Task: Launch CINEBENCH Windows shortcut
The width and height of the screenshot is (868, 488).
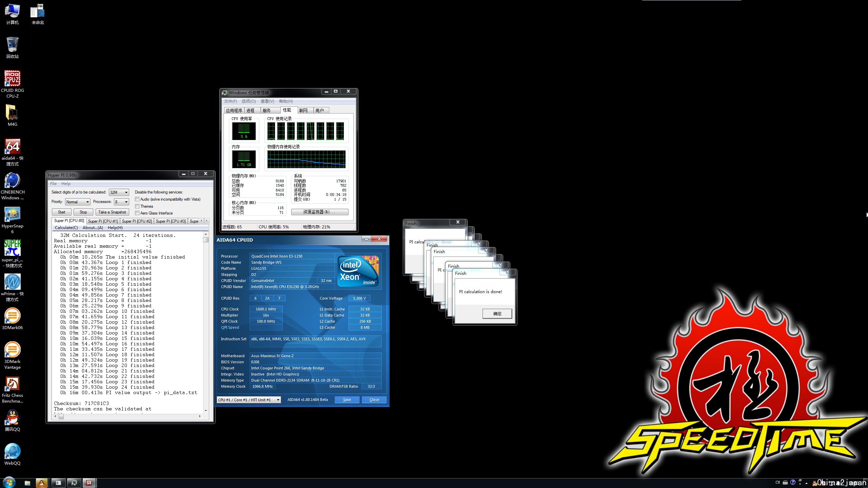Action: tap(13, 186)
